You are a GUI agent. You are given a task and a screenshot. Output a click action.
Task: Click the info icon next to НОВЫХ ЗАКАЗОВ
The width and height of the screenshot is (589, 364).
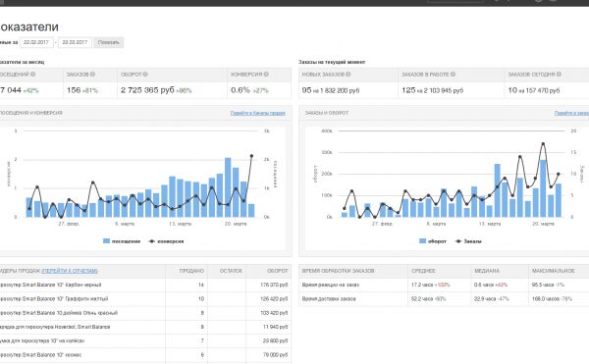click(348, 75)
